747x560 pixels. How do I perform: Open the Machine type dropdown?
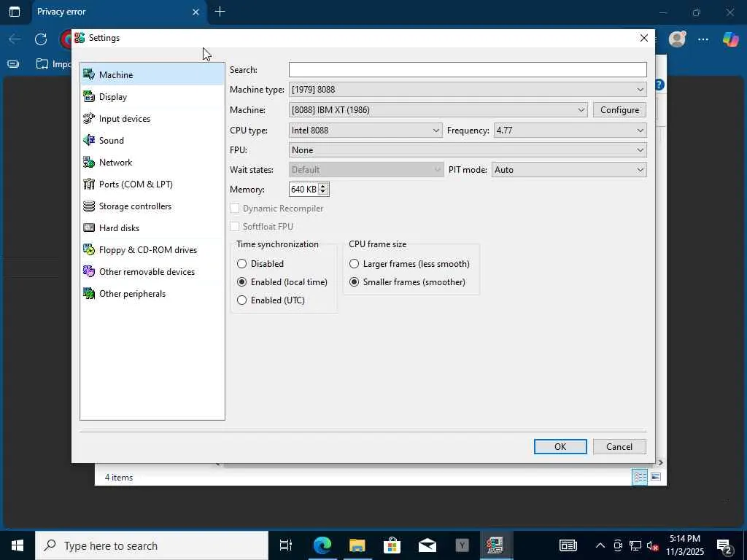pyautogui.click(x=468, y=90)
